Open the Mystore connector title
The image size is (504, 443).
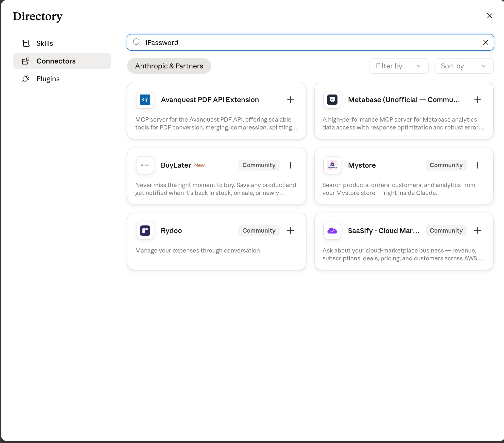point(362,165)
